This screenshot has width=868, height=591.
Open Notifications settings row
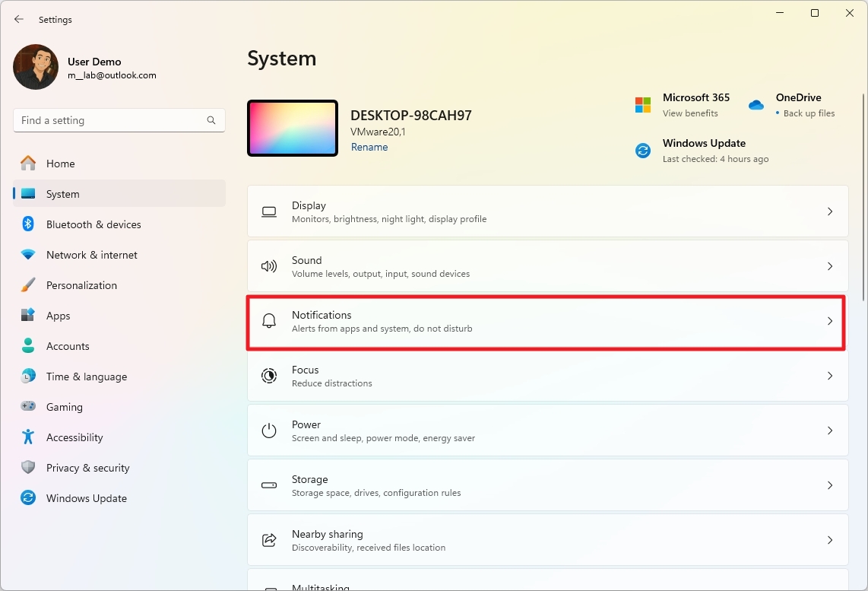click(x=546, y=322)
